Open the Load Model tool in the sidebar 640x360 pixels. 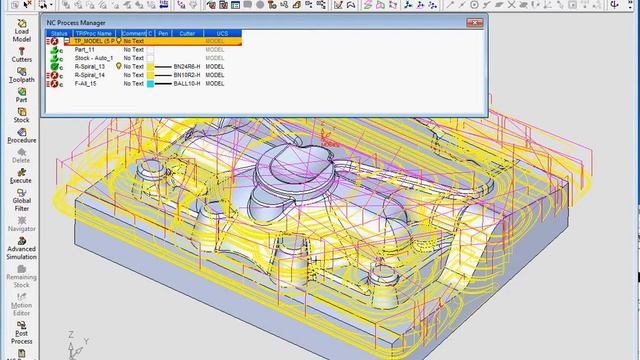pyautogui.click(x=22, y=31)
